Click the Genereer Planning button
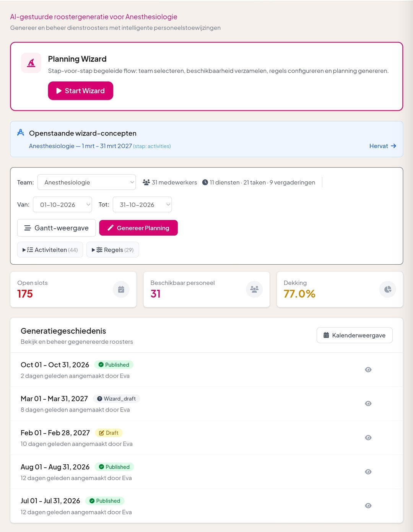413x532 pixels. pyautogui.click(x=138, y=228)
